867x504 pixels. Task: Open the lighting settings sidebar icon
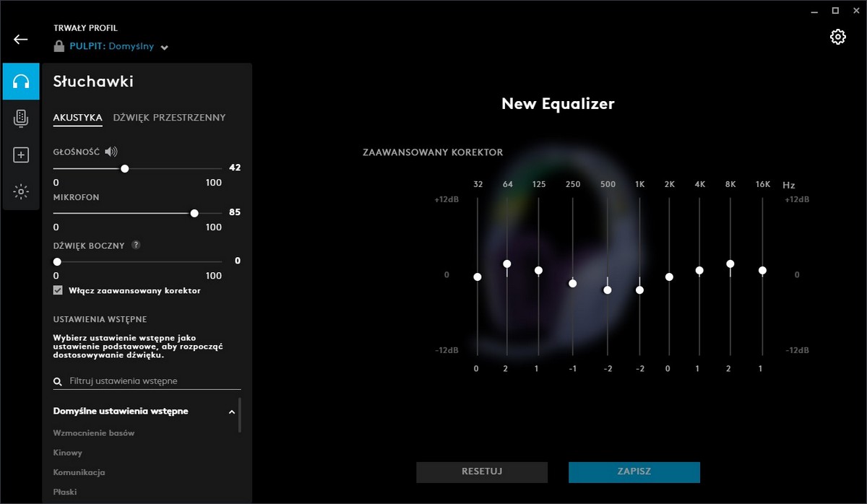tap(21, 191)
